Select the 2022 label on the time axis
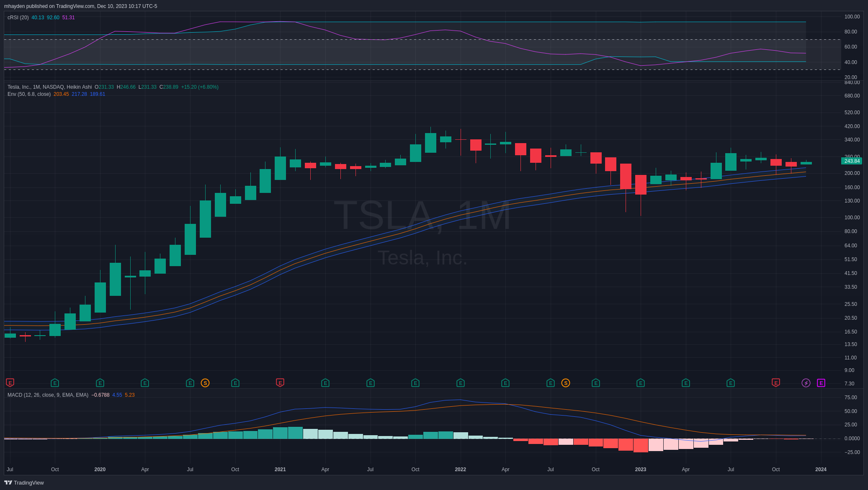Screen dimensions: 868x490 click(x=460, y=469)
